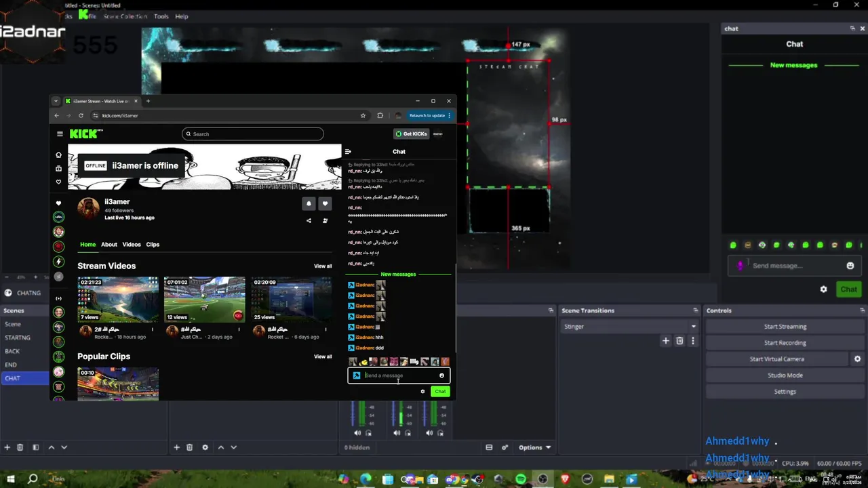Viewport: 868px width, 488px height.
Task: Open OBS chat dock settings gear
Action: 823,289
